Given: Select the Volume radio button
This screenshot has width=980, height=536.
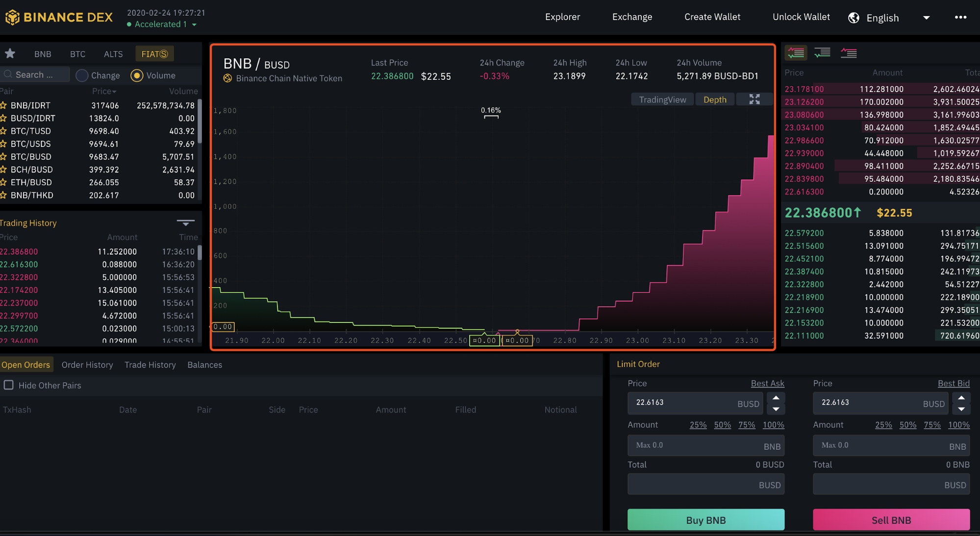Looking at the screenshot, I should 137,75.
